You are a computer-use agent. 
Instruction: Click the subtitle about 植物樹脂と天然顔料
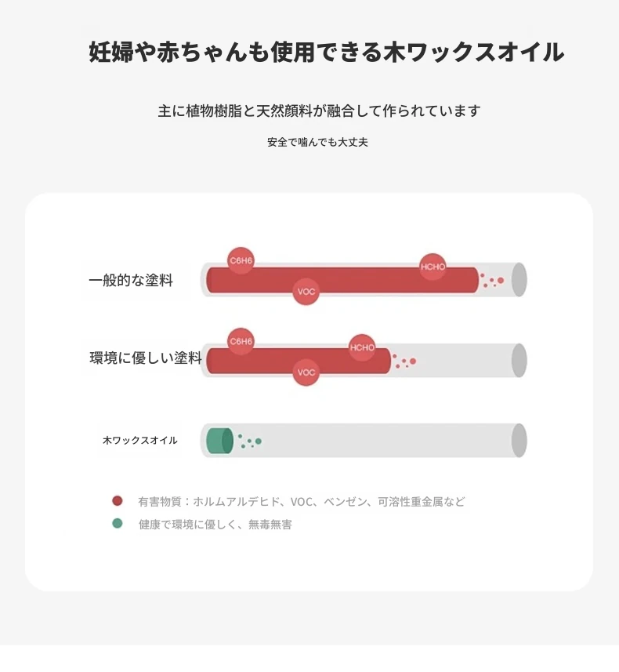tap(319, 111)
